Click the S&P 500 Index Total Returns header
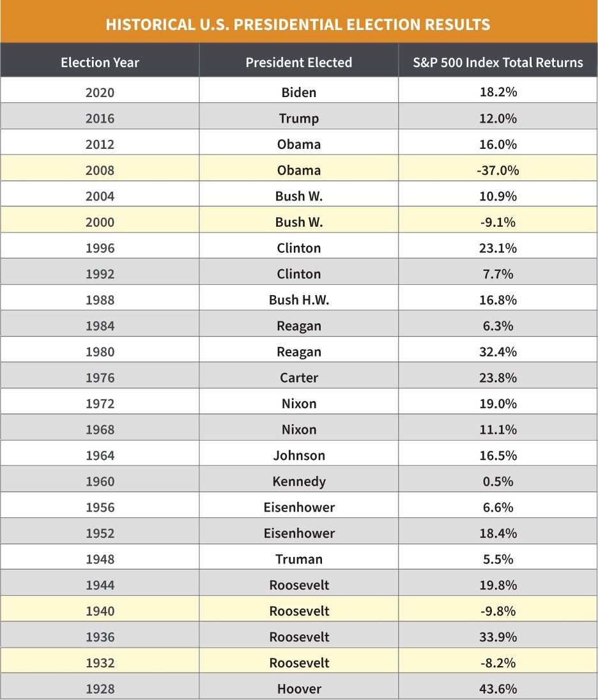The height and width of the screenshot is (700, 598). click(498, 63)
